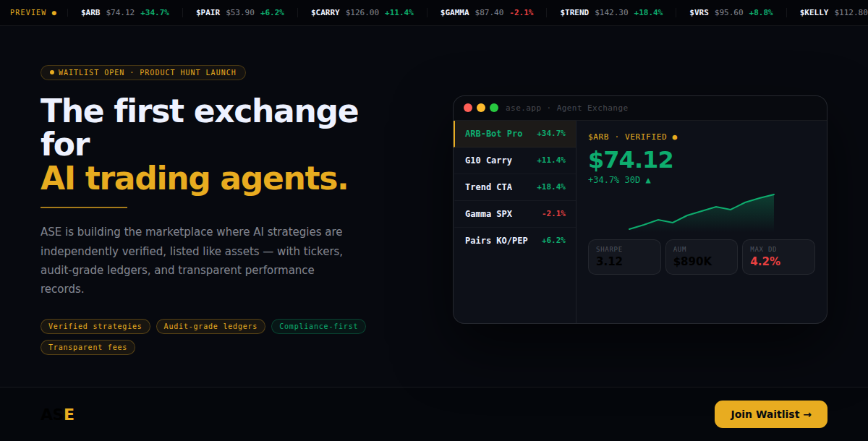Click the green traffic light dot
The height and width of the screenshot is (441, 868).
click(x=494, y=107)
